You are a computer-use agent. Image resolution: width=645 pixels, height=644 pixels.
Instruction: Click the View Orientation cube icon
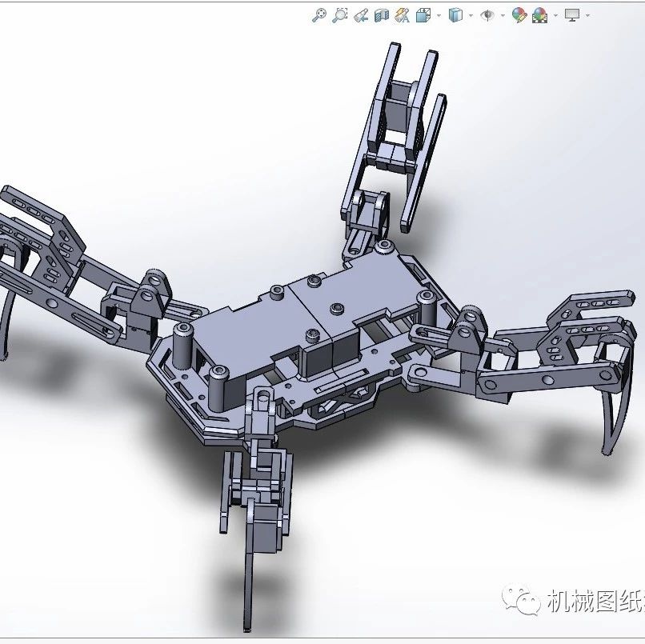pos(423,15)
